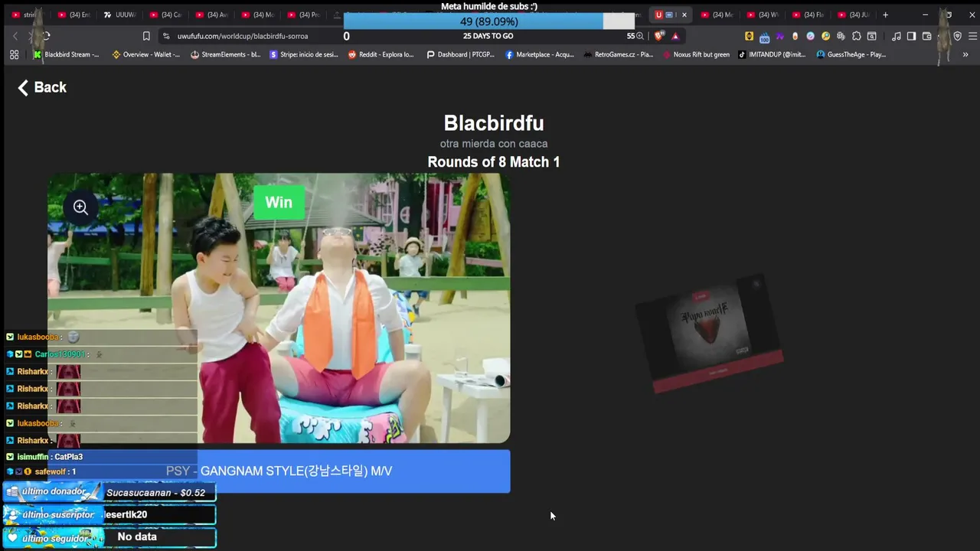Viewport: 980px width, 551px height.
Task: Click the último suscriptor overlay label
Action: pyautogui.click(x=109, y=514)
